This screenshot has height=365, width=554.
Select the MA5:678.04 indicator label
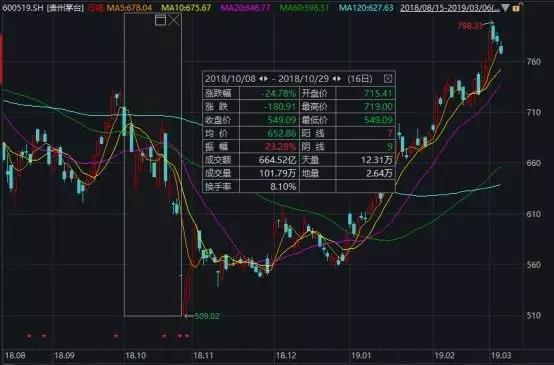[129, 7]
